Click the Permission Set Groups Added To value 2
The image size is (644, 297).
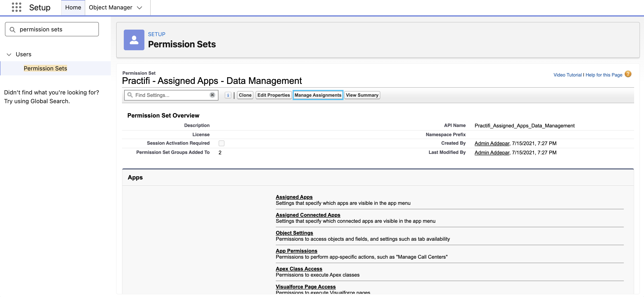(x=220, y=153)
